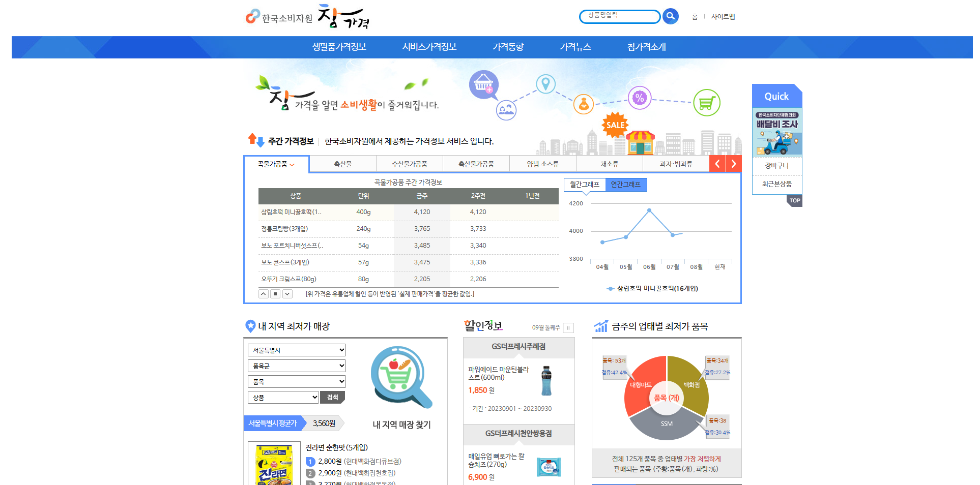The height and width of the screenshot is (485, 980).
Task: Click the 보노 포르치니버섯스프 table row
Action: (409, 246)
